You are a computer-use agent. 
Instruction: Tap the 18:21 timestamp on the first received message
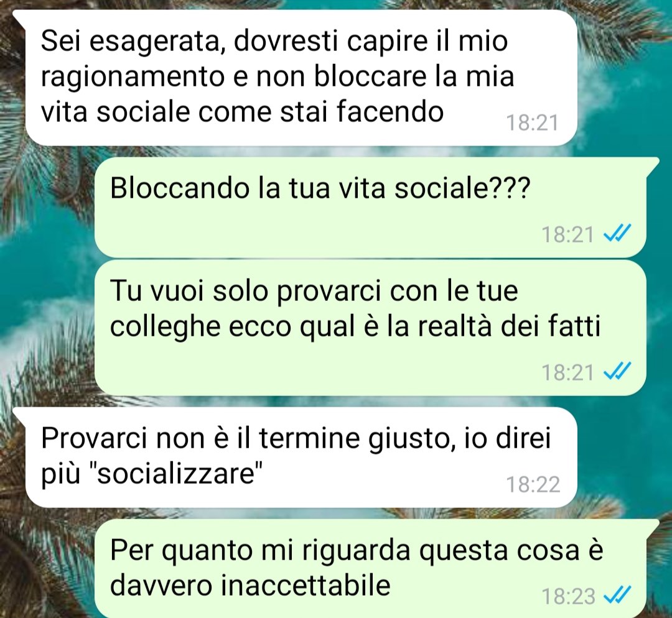[x=533, y=123]
